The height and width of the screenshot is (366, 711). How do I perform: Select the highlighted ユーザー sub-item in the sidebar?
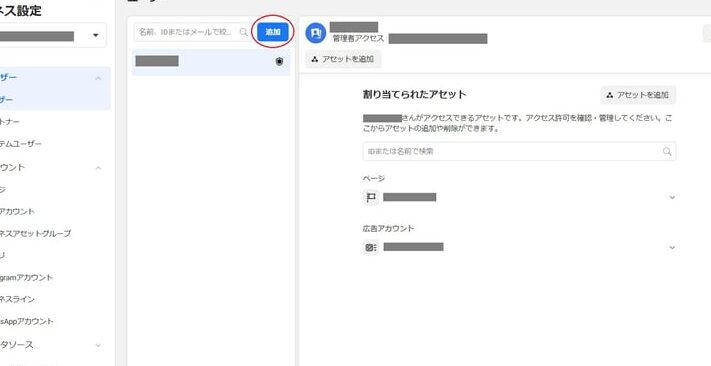click(x=54, y=100)
